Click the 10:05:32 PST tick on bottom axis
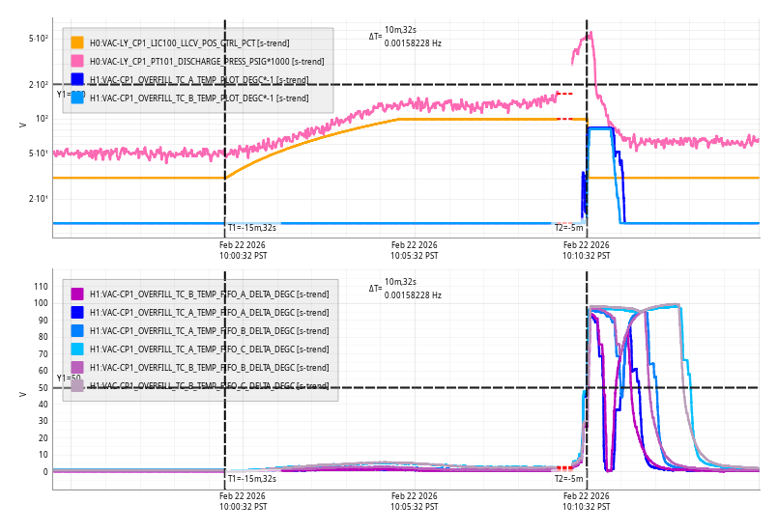 tap(414, 502)
